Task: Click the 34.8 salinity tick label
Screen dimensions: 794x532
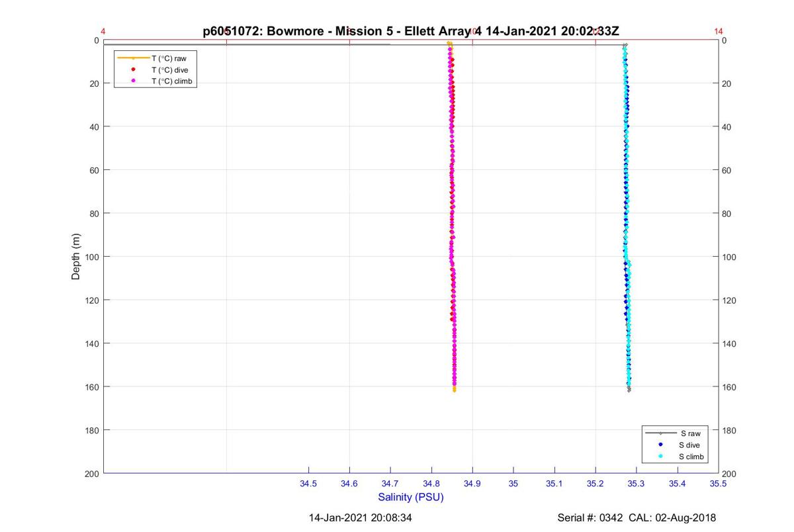Action: (x=431, y=484)
